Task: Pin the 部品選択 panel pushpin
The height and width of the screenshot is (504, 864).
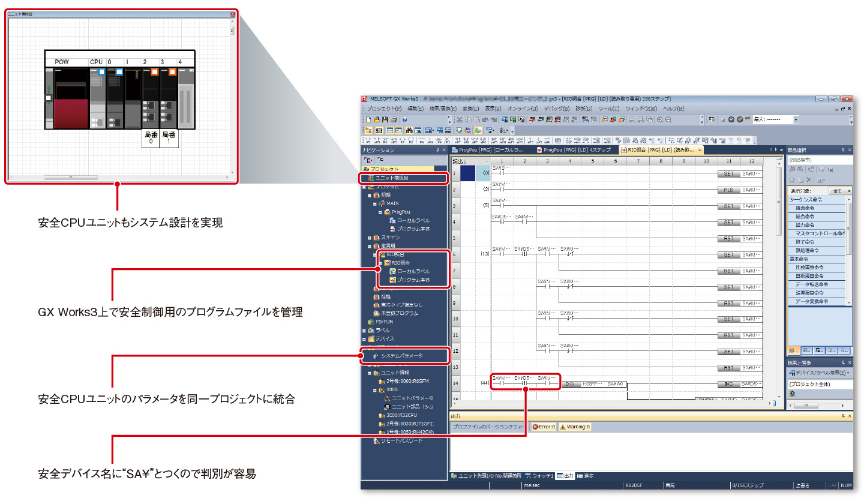Action: tap(843, 150)
